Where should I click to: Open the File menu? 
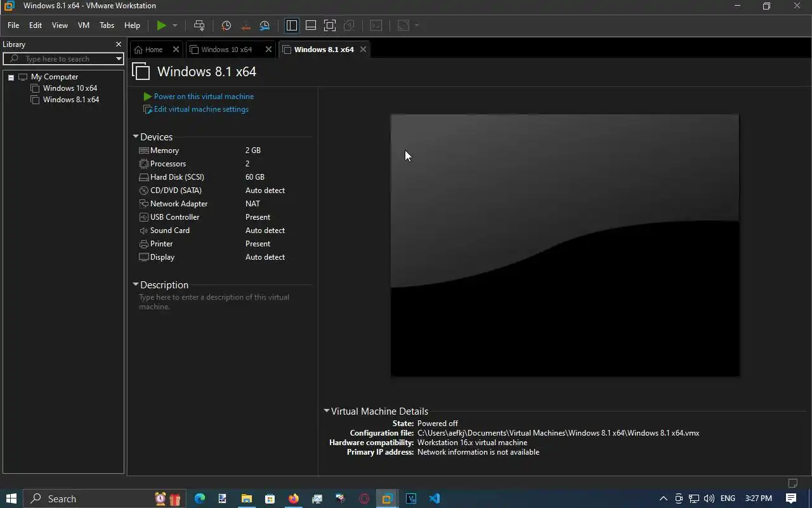pyautogui.click(x=13, y=25)
